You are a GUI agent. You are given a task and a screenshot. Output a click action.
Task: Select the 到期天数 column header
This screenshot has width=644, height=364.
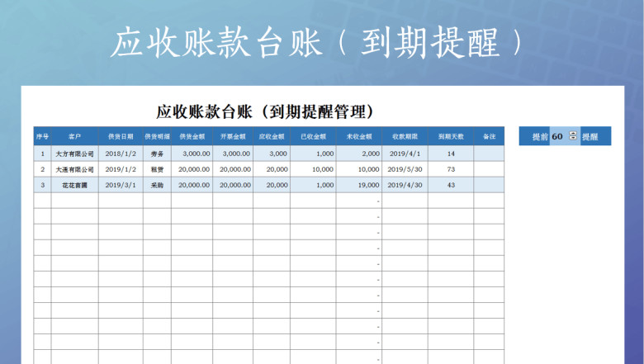click(451, 136)
